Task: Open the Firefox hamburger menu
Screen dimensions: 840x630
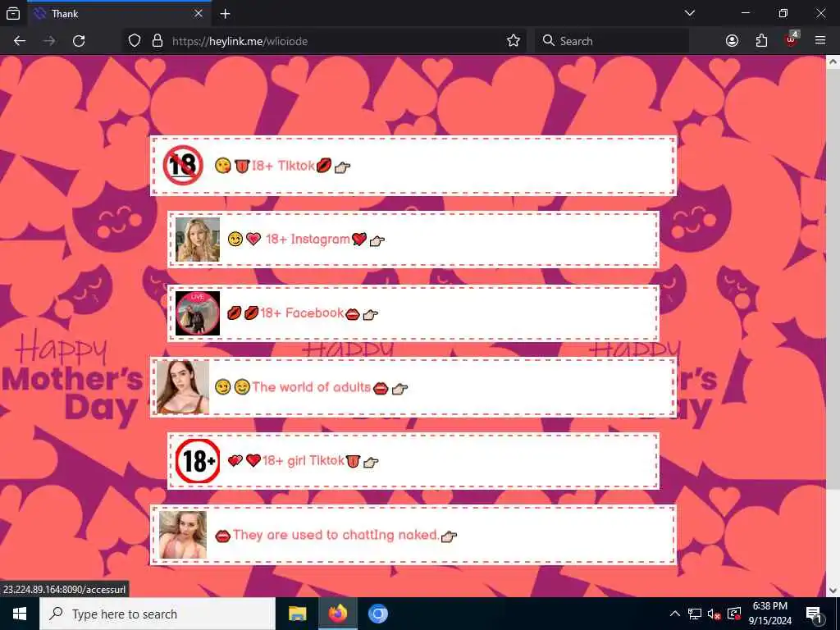Action: 820,41
